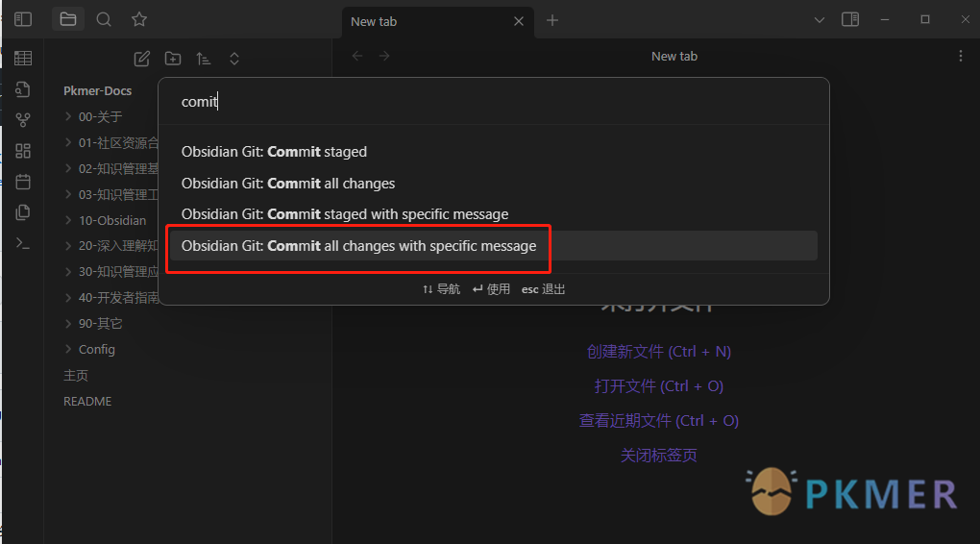Image resolution: width=980 pixels, height=544 pixels.
Task: Toggle the left sidebar icon
Action: [23, 19]
